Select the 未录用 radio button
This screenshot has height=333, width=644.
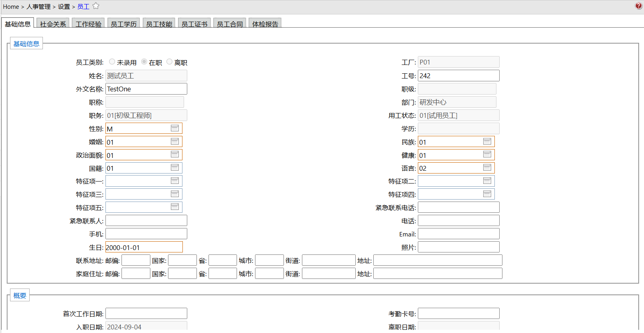tap(112, 62)
